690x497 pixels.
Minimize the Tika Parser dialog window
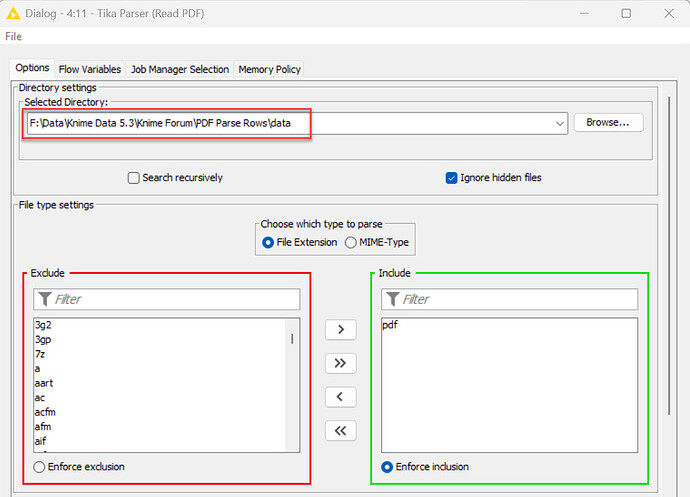coord(584,13)
